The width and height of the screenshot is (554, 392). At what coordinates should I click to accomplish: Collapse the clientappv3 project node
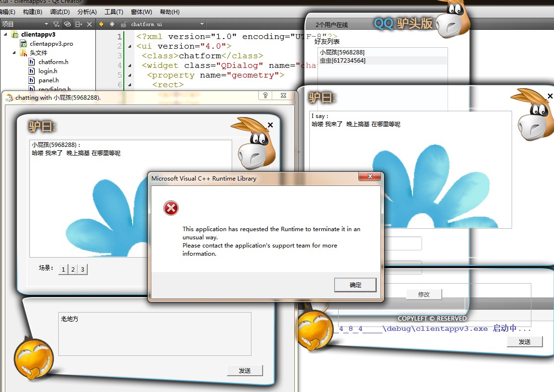click(x=5, y=34)
